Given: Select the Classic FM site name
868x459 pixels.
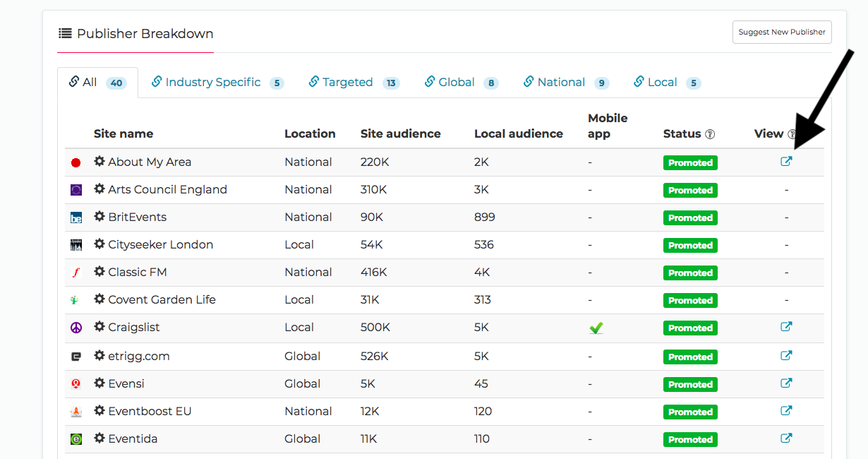Looking at the screenshot, I should pos(137,272).
